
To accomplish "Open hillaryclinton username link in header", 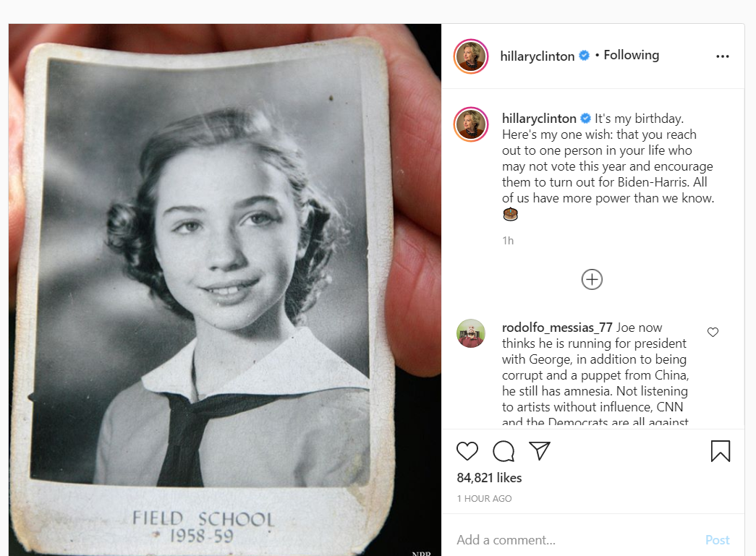I will (x=537, y=56).
